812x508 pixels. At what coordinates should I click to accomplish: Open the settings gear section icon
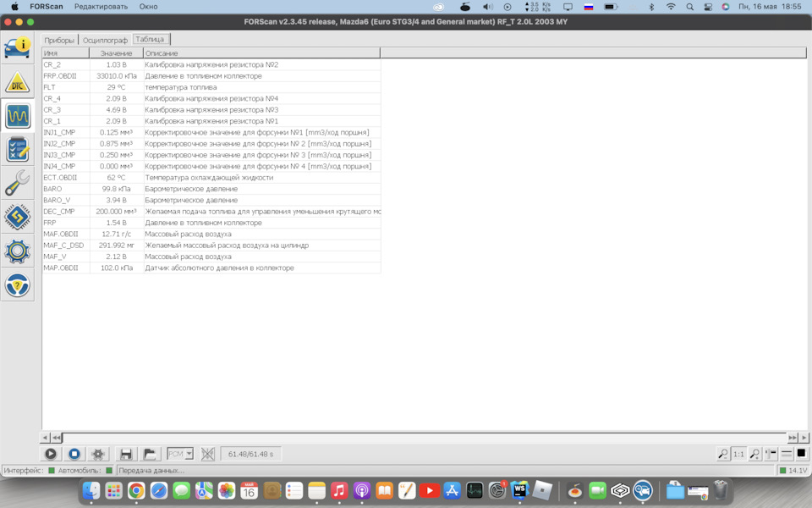click(18, 251)
